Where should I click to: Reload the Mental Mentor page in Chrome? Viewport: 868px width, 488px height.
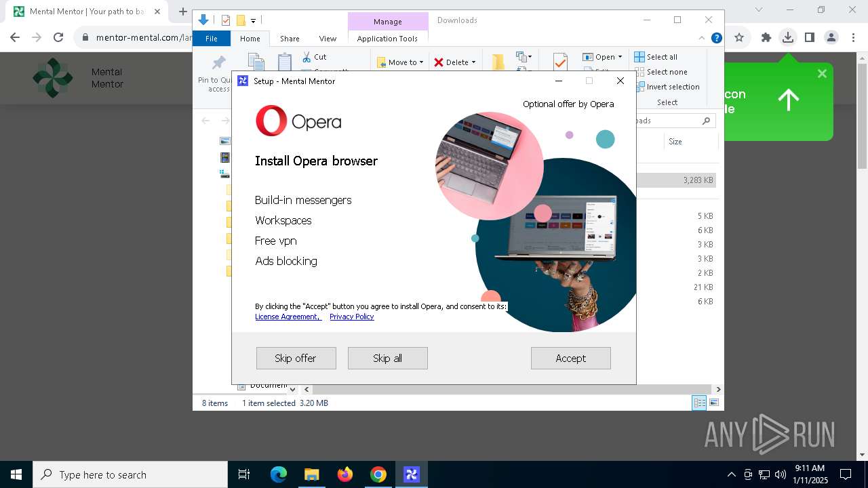coord(58,38)
